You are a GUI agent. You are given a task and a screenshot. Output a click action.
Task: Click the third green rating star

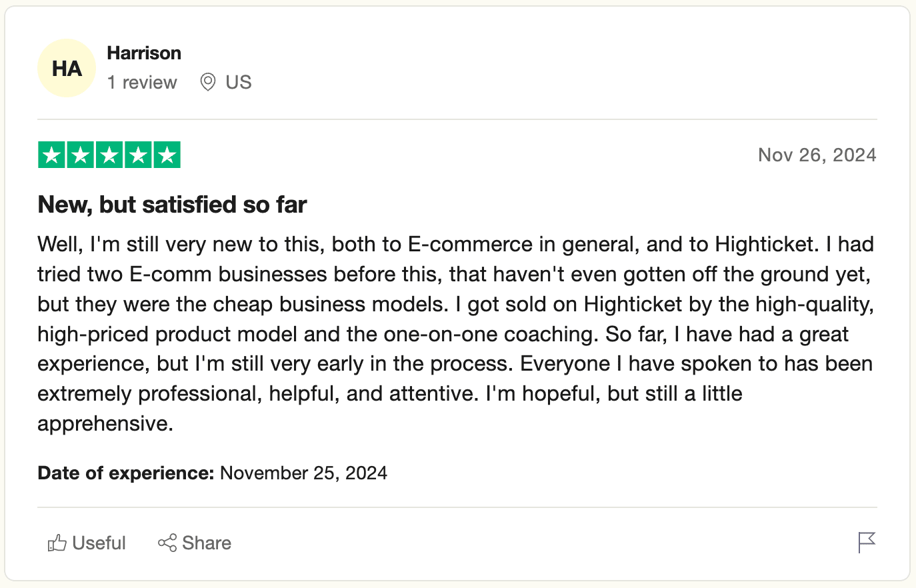[x=109, y=155]
